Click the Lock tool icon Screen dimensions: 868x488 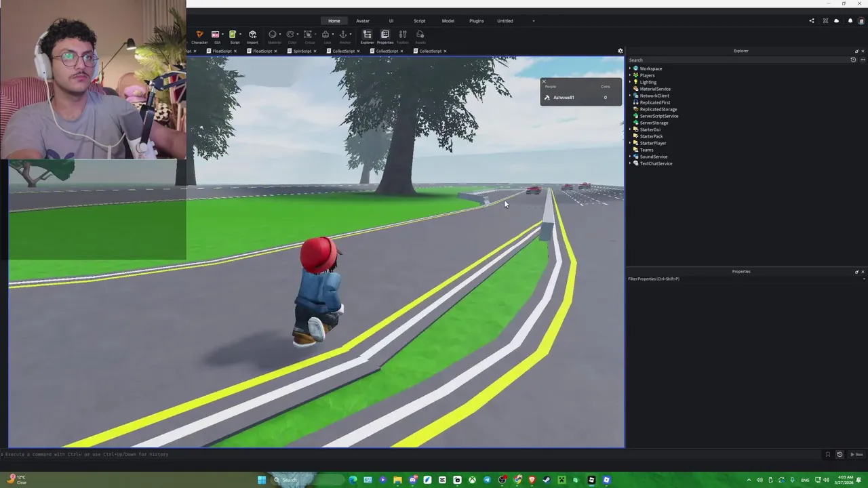[325, 35]
